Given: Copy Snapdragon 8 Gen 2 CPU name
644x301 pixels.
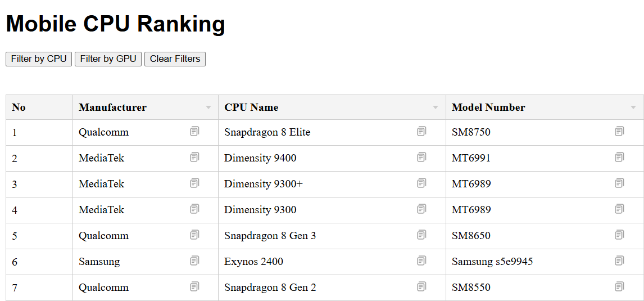Looking at the screenshot, I should click(421, 286).
